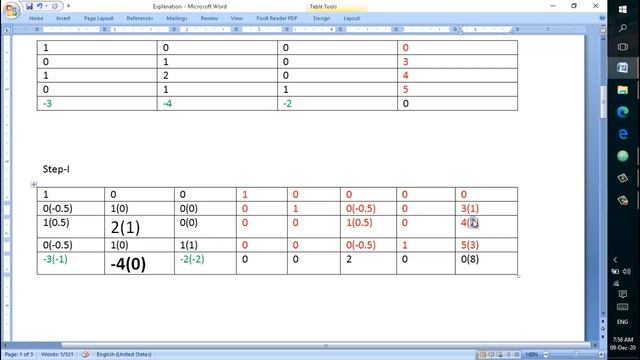Switch to the References tab

click(140, 18)
